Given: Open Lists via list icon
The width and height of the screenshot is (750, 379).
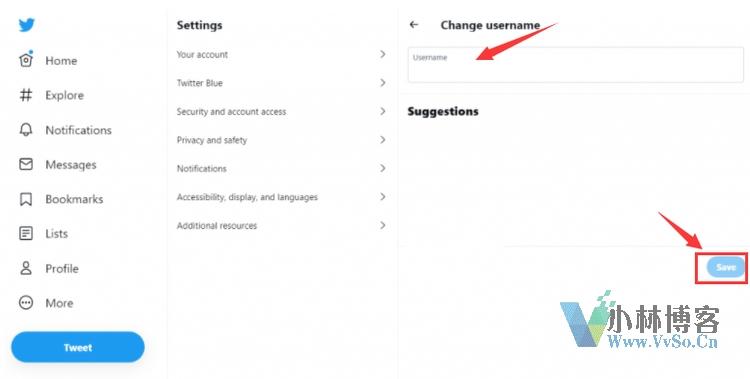Looking at the screenshot, I should [x=26, y=234].
